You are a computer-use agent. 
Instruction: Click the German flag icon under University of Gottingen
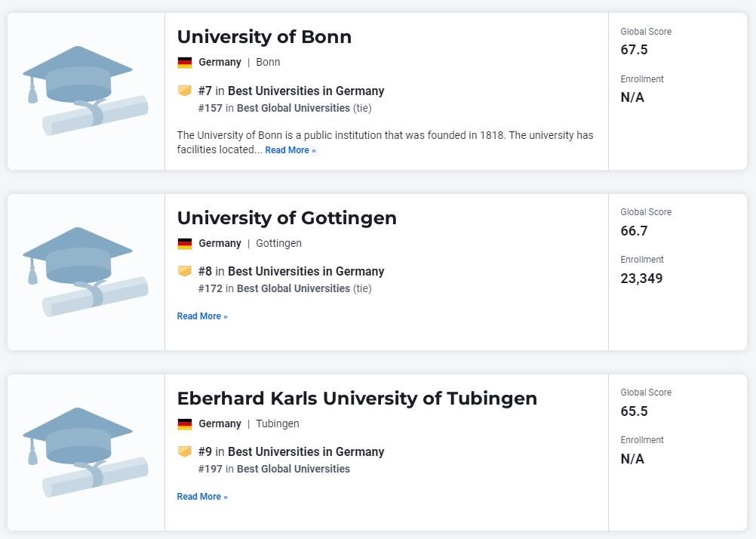tap(185, 243)
